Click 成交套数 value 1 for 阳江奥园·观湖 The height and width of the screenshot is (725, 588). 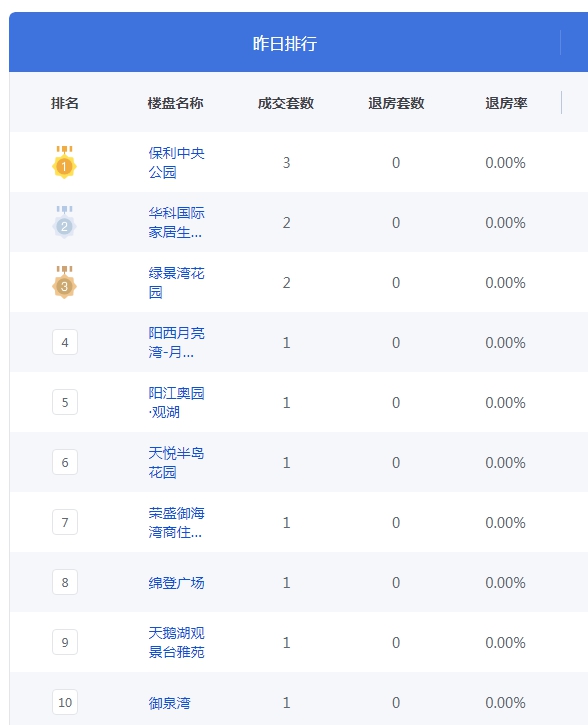(x=287, y=403)
